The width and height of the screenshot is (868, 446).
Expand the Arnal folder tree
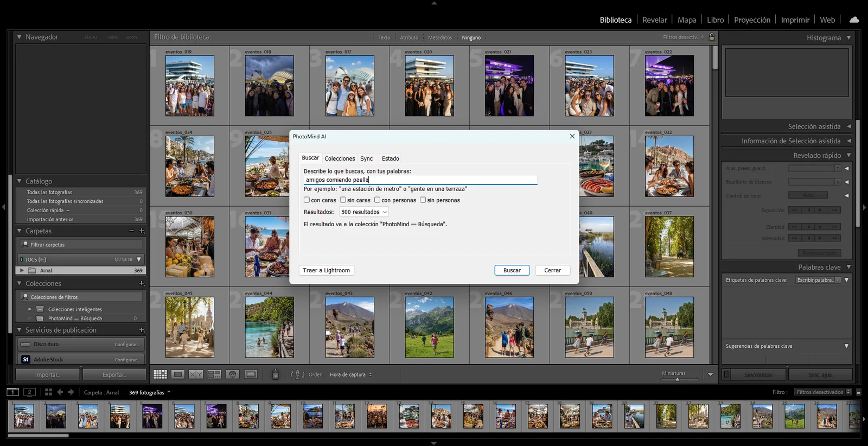tap(22, 270)
